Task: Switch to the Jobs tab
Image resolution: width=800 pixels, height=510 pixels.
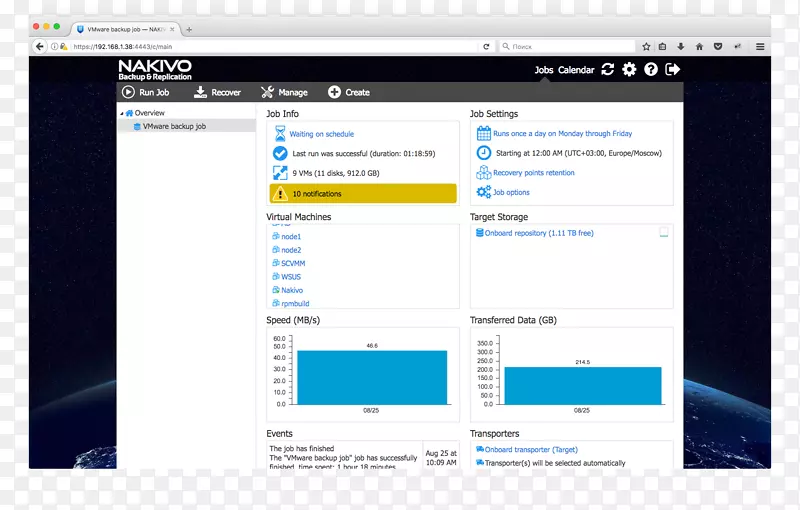Action: pyautogui.click(x=543, y=70)
